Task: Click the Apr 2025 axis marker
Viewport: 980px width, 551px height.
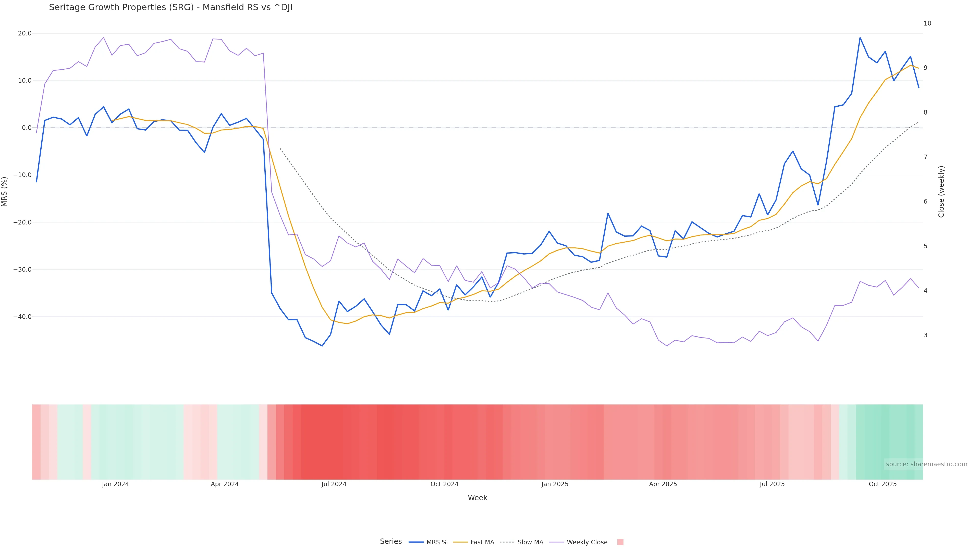Action: (x=663, y=484)
